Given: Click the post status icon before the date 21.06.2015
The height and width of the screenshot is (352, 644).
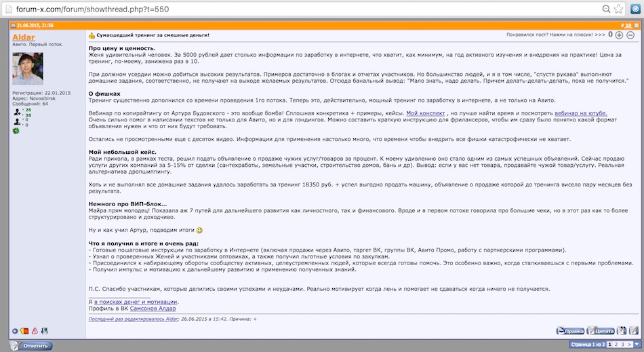Looking at the screenshot, I should (x=13, y=26).
